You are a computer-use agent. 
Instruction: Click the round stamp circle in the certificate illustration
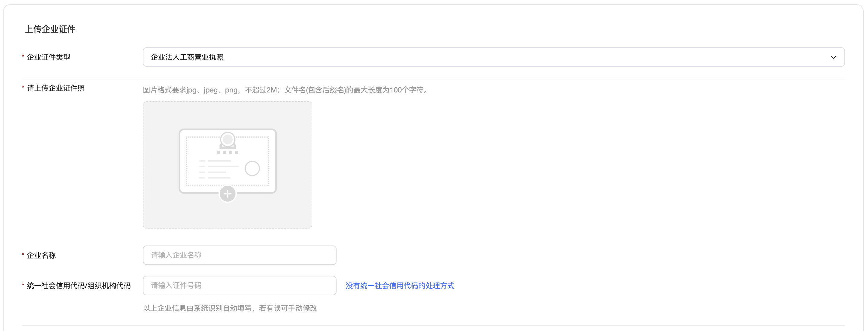point(252,168)
